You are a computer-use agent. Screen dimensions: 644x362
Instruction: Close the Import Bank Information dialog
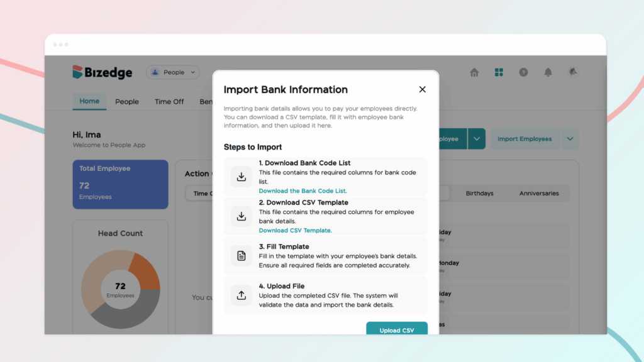(x=422, y=89)
